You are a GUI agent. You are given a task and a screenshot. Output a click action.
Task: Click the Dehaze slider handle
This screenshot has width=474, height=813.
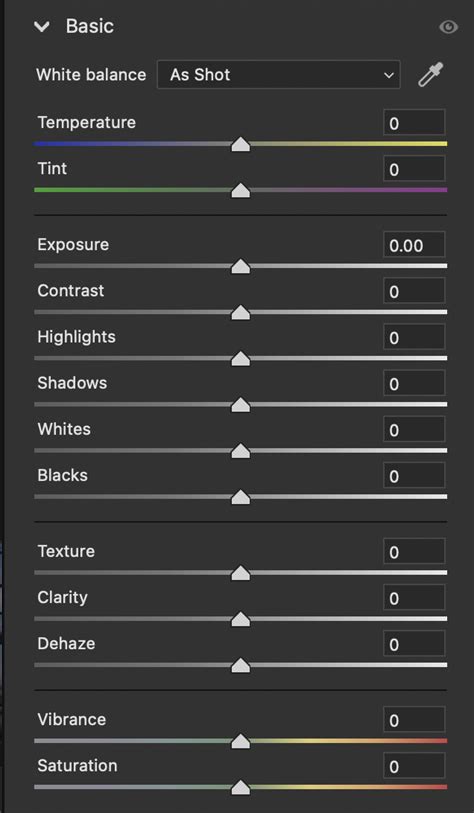(x=241, y=666)
